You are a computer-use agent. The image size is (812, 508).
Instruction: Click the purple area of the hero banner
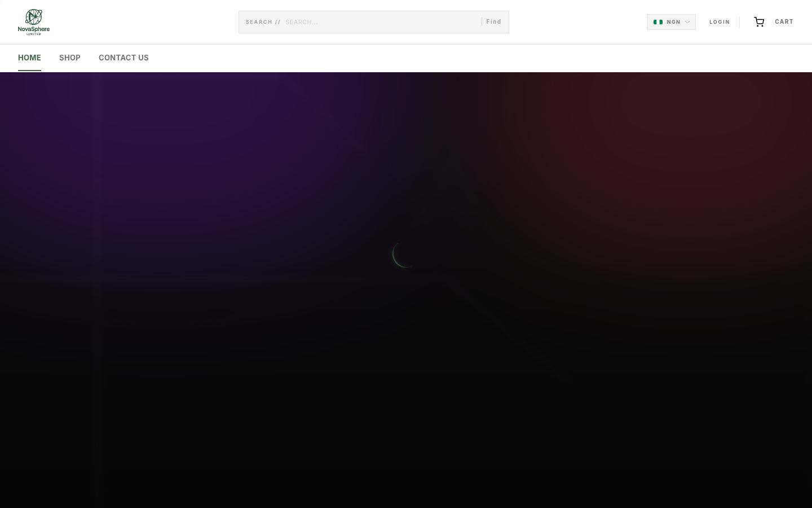coord(169,141)
